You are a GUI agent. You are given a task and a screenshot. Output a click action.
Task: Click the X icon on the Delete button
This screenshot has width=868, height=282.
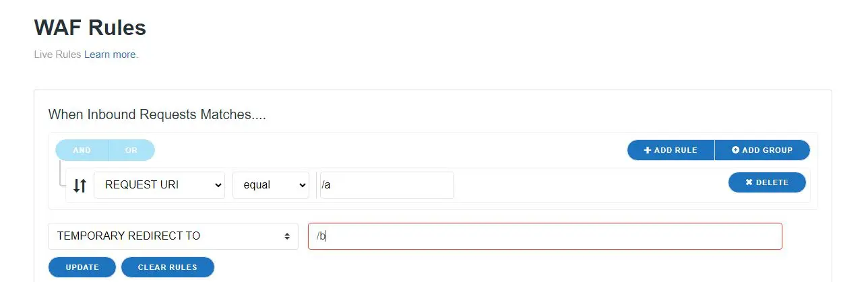pos(749,182)
